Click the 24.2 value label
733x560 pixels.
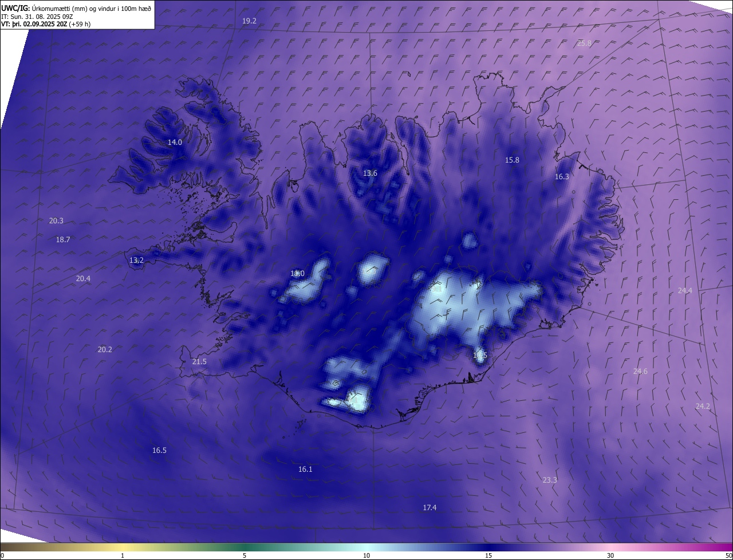point(703,406)
